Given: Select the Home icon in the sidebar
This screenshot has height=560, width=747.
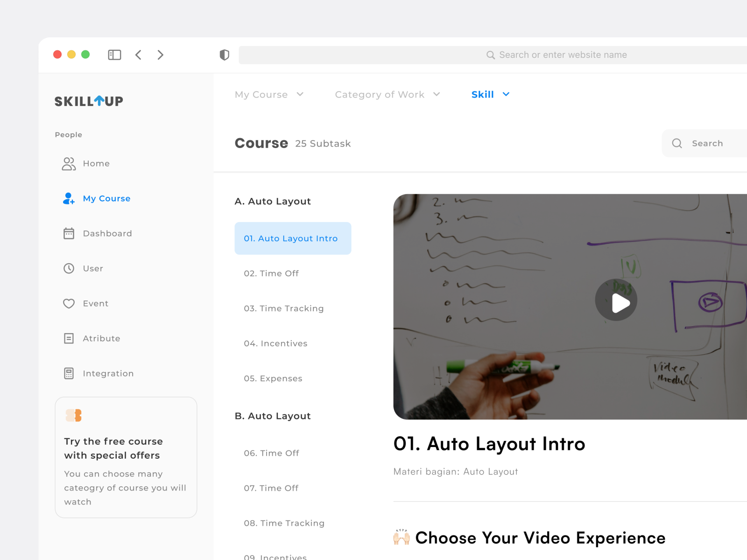Looking at the screenshot, I should click(x=69, y=163).
